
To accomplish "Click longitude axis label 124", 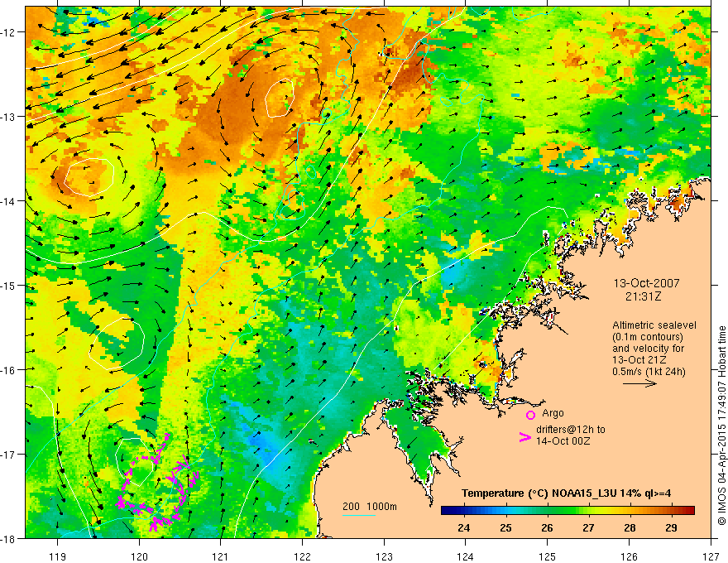I will coord(466,556).
